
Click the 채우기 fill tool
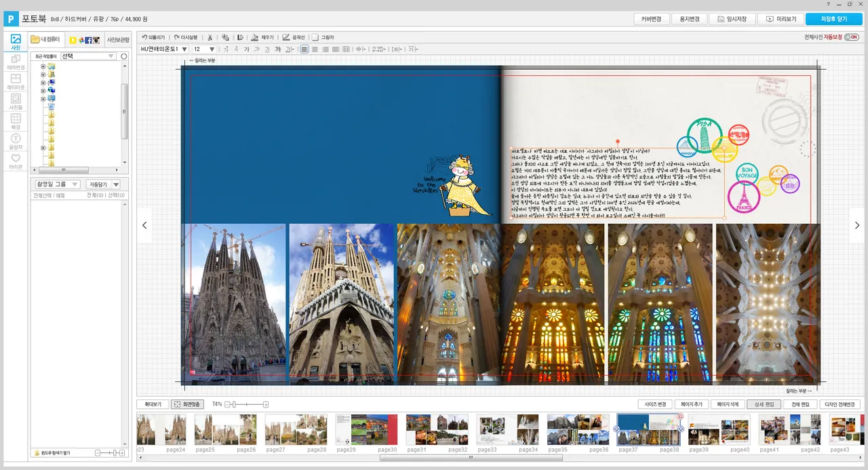coord(262,37)
